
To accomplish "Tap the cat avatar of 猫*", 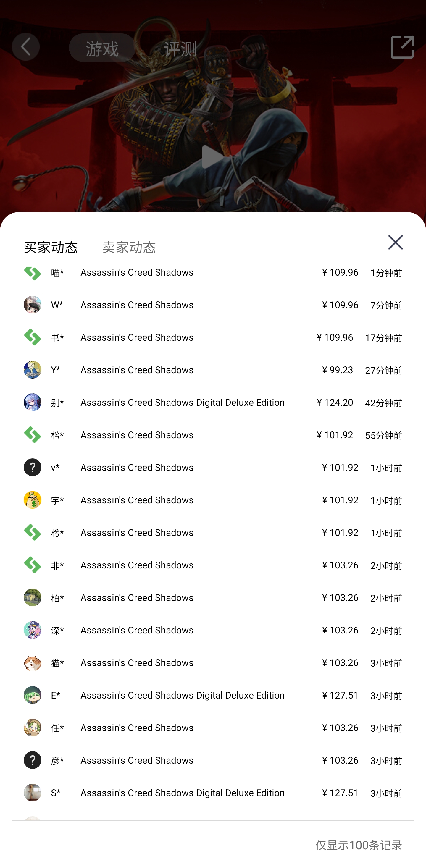I will 32,662.
